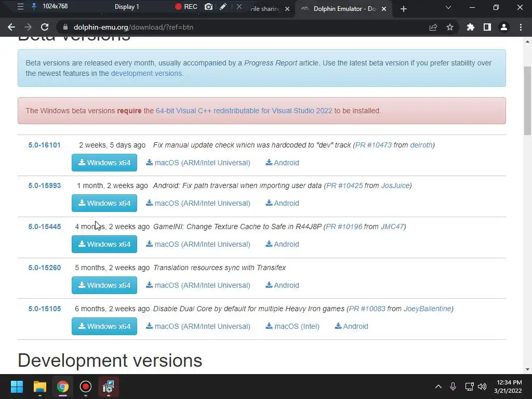The image size is (532, 399).
Task: Open PR #10473 link
Action: (x=374, y=145)
